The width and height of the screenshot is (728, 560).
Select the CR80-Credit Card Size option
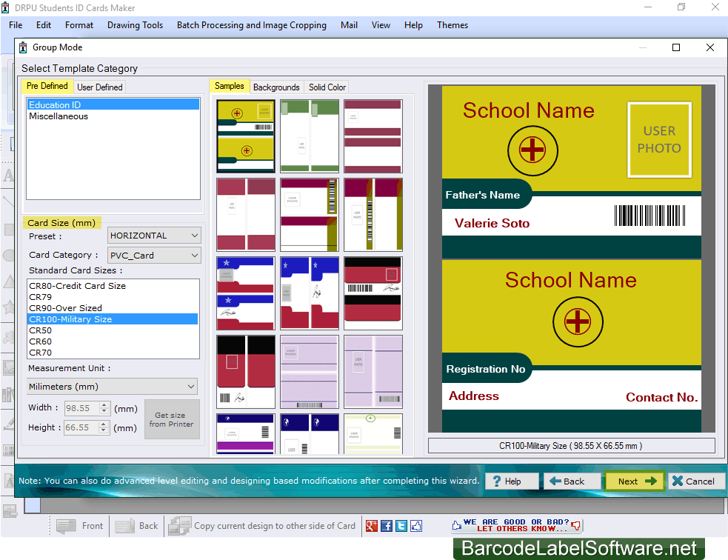click(x=76, y=285)
